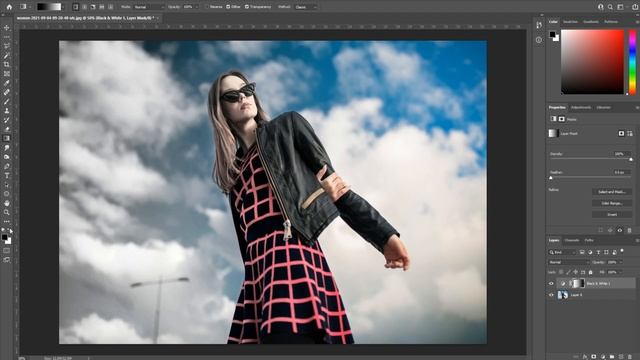Switch to the Paths tab
This screenshot has height=360, width=640.
pos(589,240)
